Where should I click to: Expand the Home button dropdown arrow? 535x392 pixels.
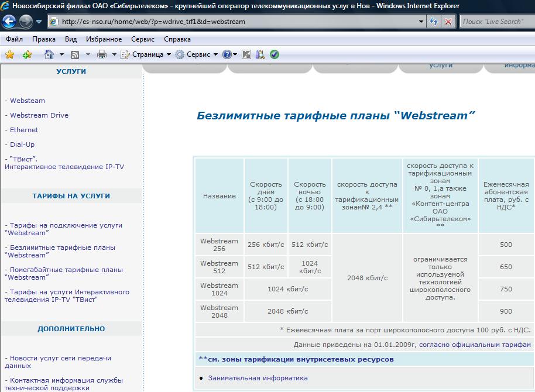click(61, 54)
